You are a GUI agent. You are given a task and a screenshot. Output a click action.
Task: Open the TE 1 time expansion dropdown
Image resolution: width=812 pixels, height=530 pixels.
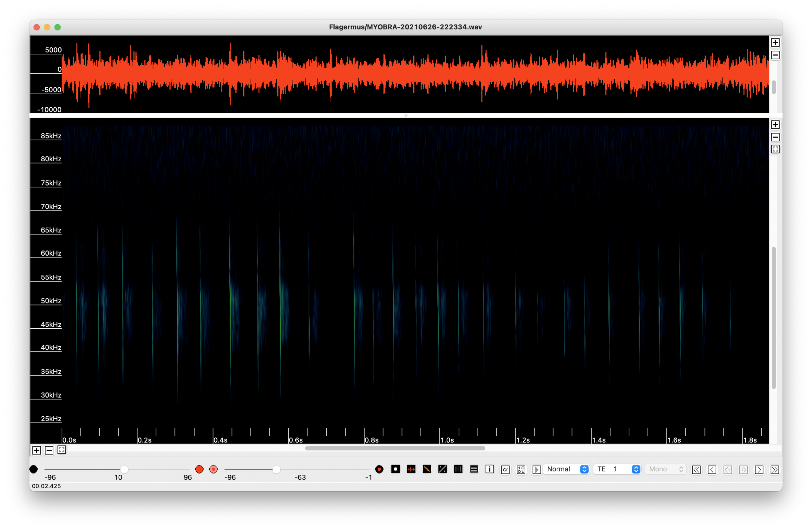617,469
